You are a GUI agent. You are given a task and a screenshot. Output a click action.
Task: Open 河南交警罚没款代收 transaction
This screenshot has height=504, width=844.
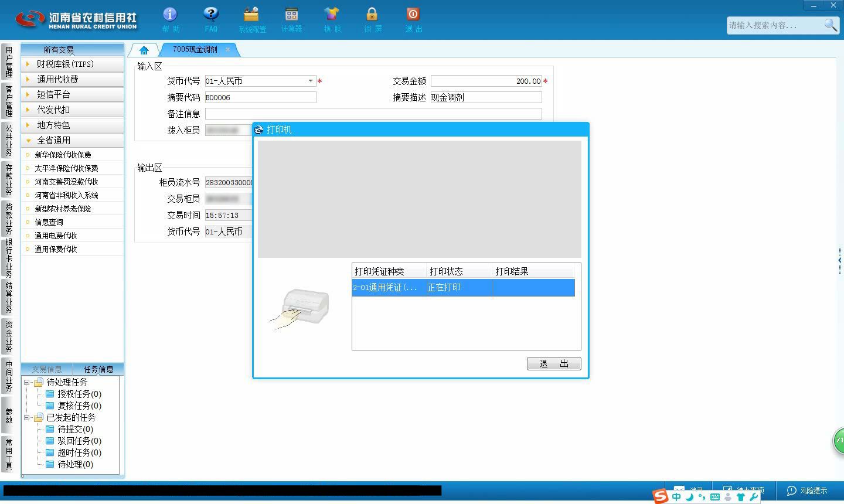coord(66,182)
